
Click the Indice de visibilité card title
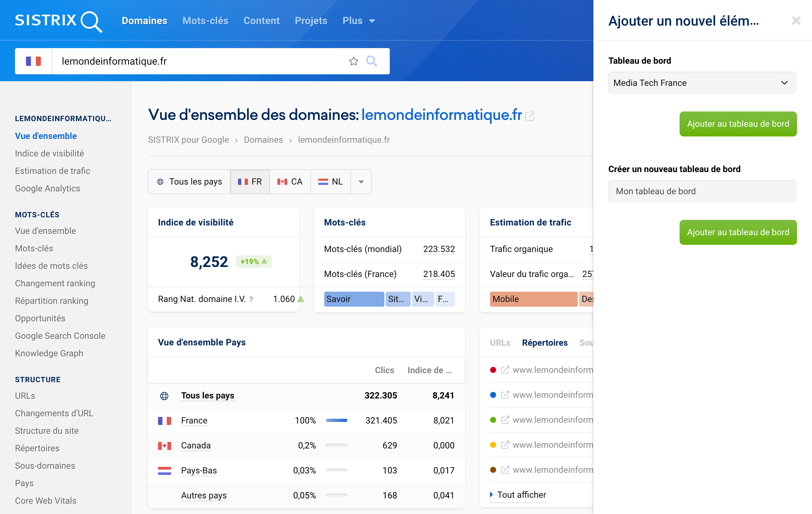pos(196,223)
